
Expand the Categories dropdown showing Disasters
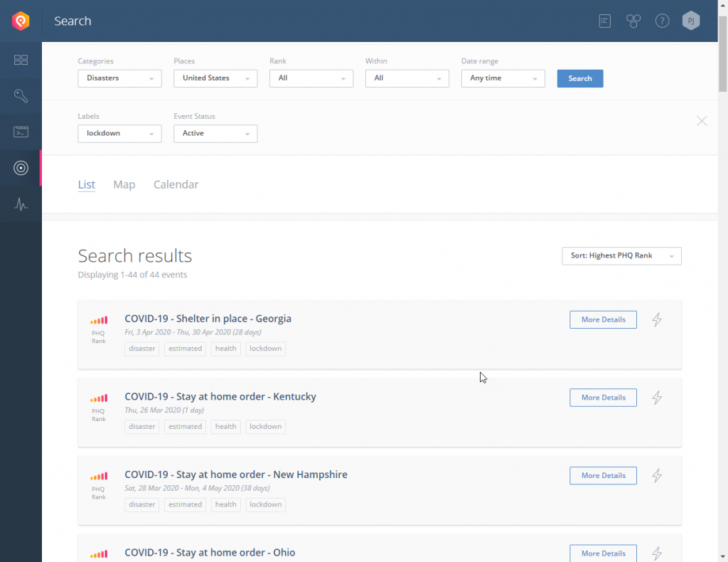coord(119,78)
